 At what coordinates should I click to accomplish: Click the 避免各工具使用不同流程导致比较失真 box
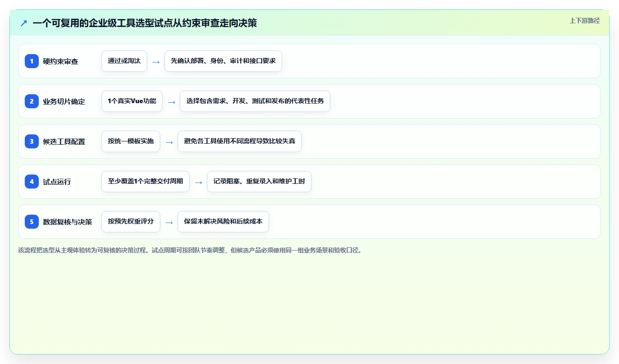tap(240, 141)
